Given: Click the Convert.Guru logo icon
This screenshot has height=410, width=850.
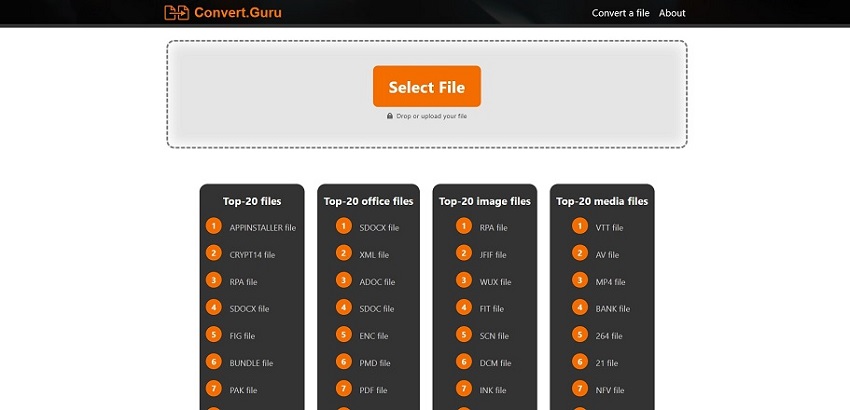Looking at the screenshot, I should 177,12.
